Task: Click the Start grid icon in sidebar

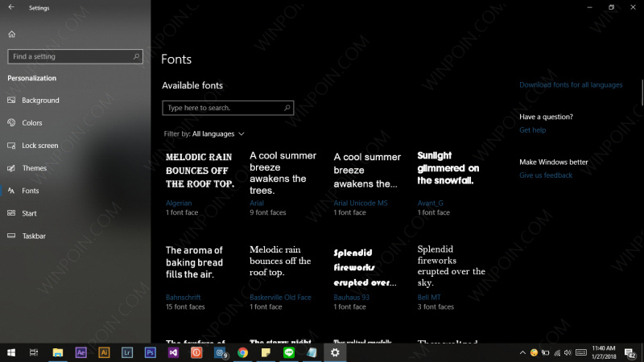Action: point(11,213)
